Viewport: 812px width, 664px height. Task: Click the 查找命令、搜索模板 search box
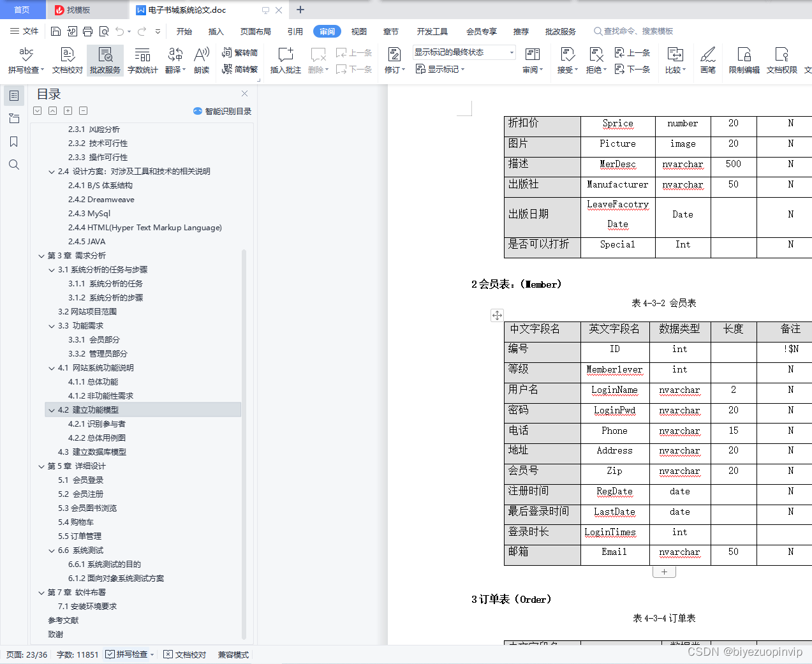pyautogui.click(x=633, y=31)
